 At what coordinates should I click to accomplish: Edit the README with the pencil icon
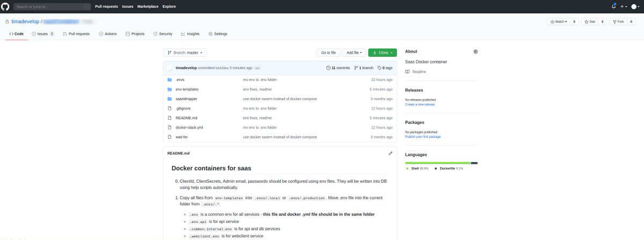(390, 153)
